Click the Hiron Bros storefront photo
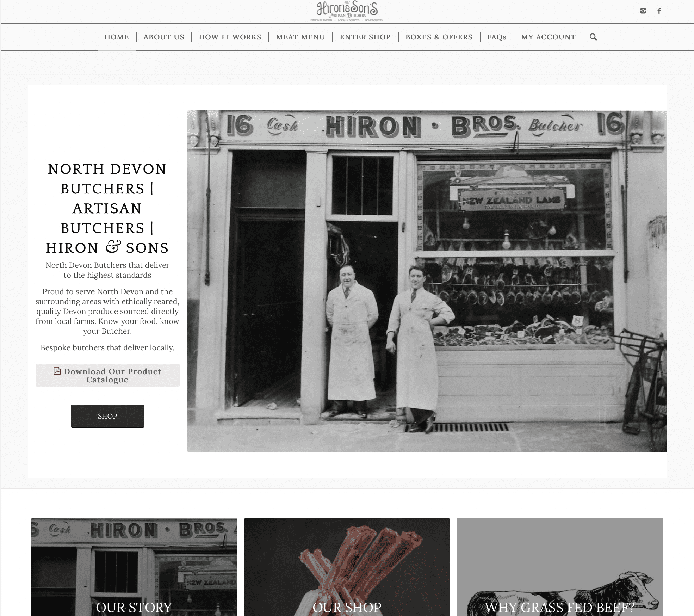 [x=427, y=281]
